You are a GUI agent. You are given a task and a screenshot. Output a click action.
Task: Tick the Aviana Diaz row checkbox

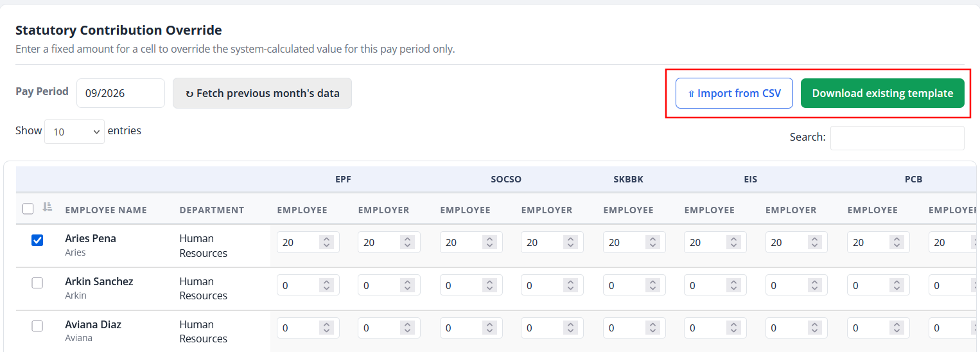(x=37, y=326)
